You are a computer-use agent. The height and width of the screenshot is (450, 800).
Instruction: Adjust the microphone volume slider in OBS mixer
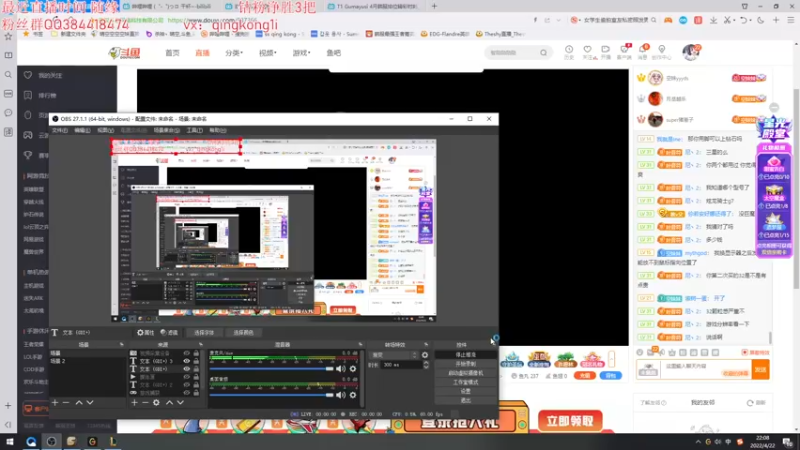(271, 368)
